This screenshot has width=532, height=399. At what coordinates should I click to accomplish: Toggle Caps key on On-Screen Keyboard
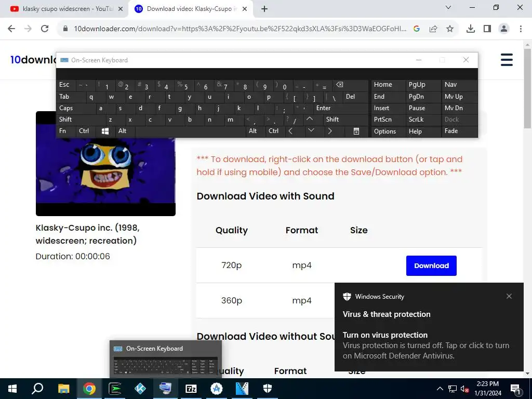pos(74,108)
